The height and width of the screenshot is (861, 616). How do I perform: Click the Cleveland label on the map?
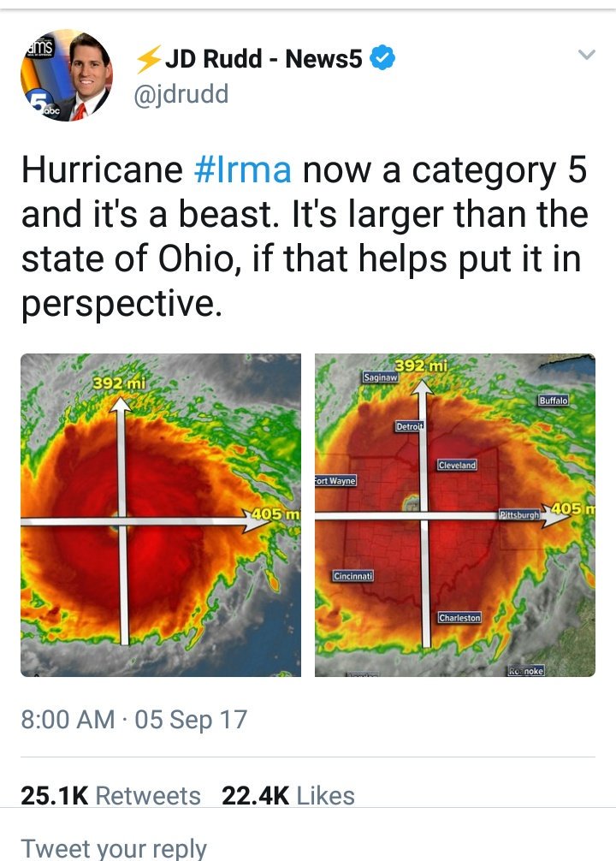457,465
